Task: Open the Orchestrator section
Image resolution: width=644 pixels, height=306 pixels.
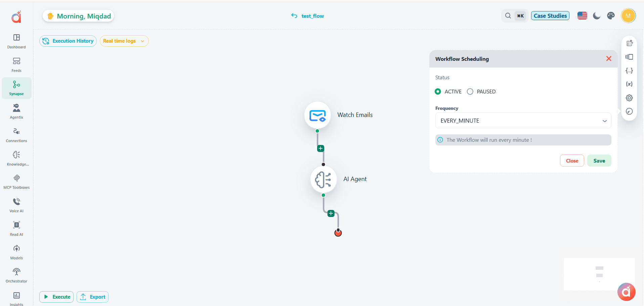Action: click(16, 275)
